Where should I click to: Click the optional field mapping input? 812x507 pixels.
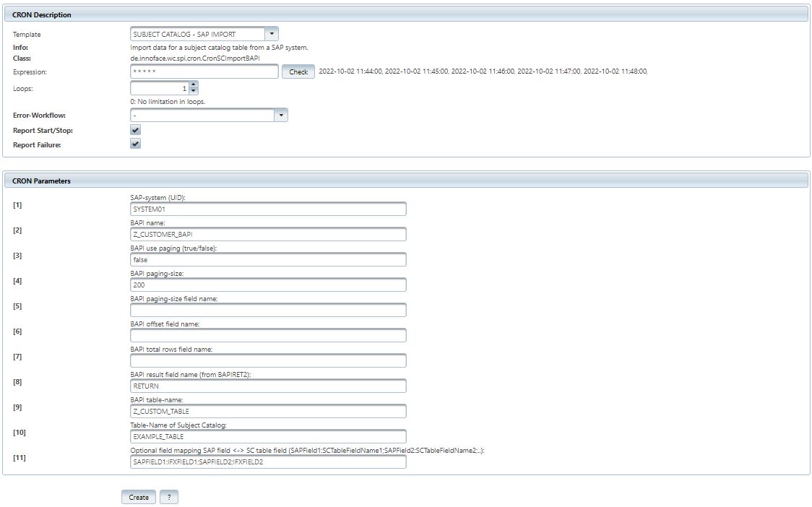(x=268, y=462)
